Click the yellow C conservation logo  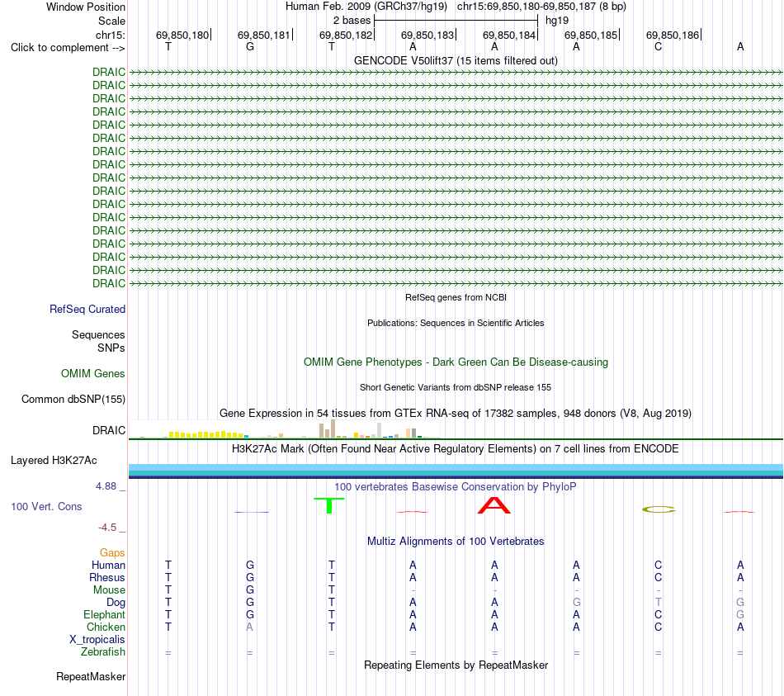(x=659, y=509)
